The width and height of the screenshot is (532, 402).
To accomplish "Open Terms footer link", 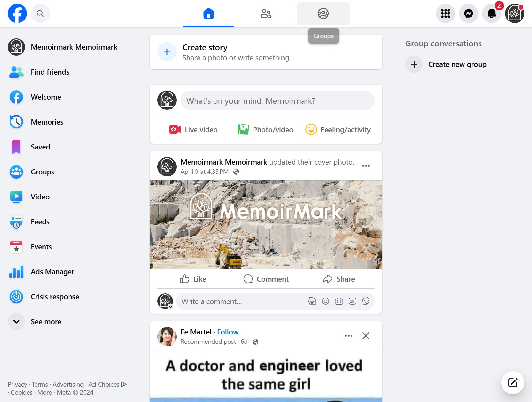I will 40,384.
